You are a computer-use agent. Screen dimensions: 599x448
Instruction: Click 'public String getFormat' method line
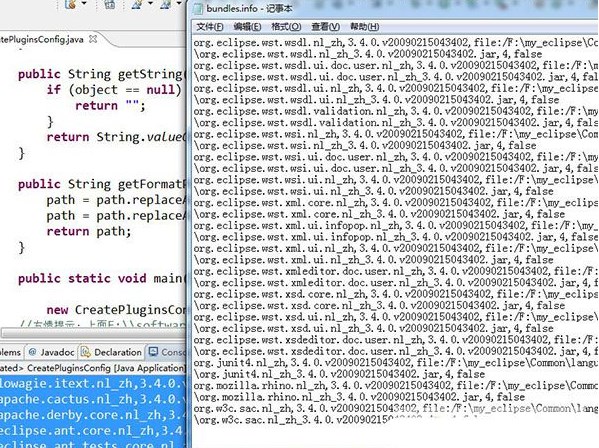pos(101,184)
